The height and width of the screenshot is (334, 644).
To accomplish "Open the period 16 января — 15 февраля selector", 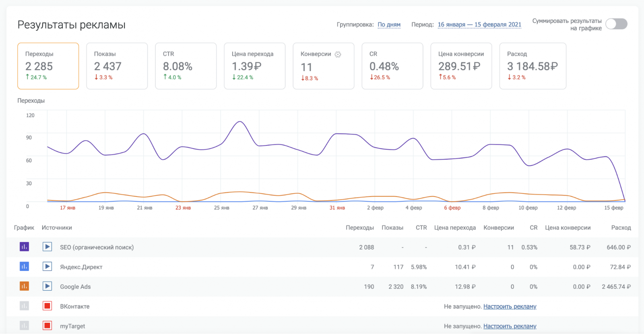I will pos(479,25).
